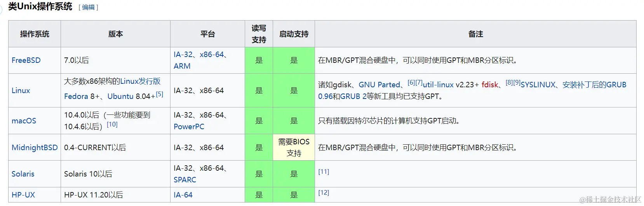Image resolution: width=644 pixels, height=206 pixels.
Task: Open the MidnightBSD link
Action: coord(35,147)
